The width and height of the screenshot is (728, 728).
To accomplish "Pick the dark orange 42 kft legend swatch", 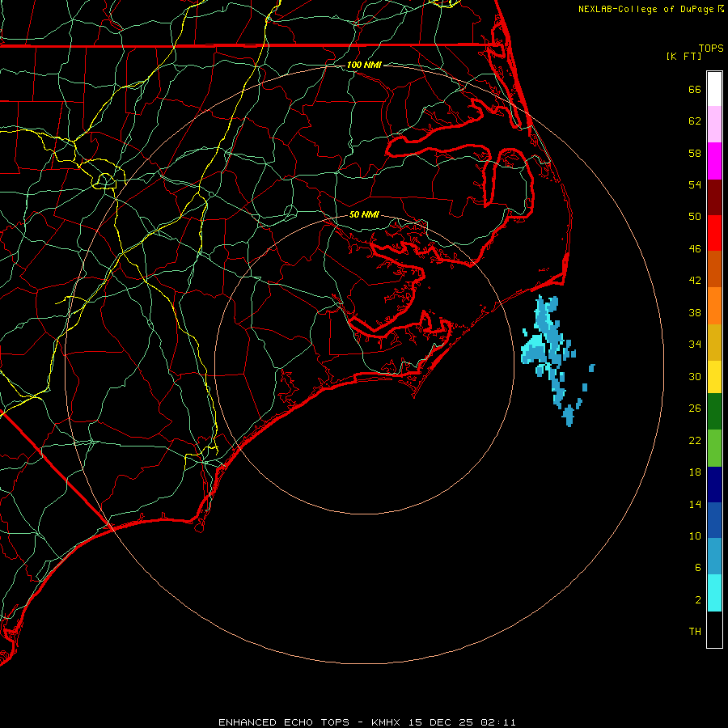I will pyautogui.click(x=714, y=269).
